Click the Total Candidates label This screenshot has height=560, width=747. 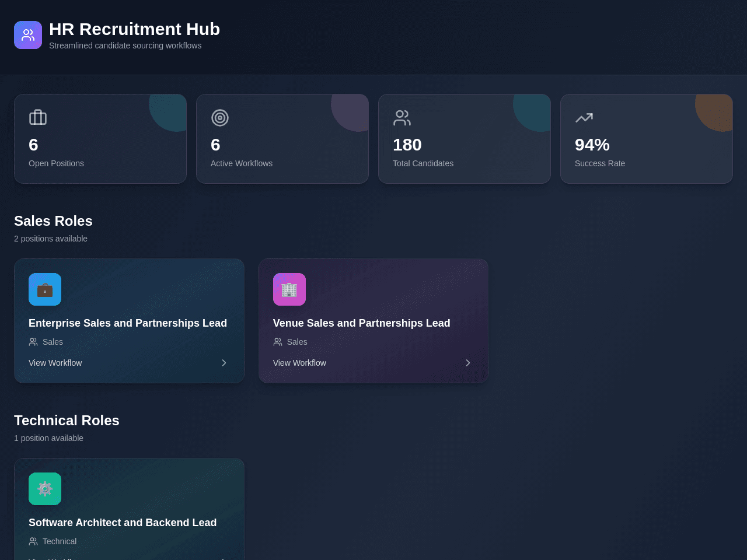pos(423,163)
